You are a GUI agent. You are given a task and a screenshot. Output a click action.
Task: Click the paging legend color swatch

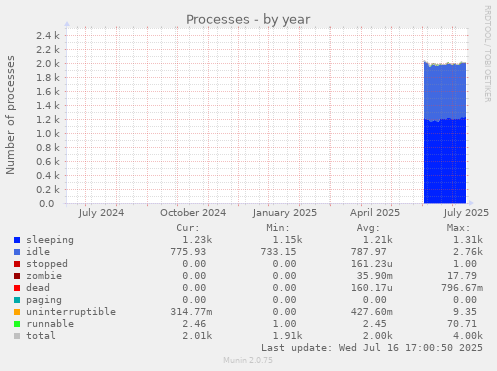tap(17, 300)
